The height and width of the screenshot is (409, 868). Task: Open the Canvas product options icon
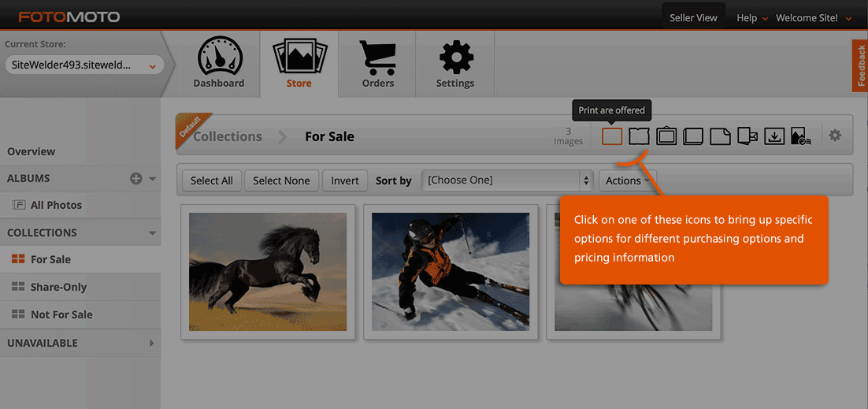pos(639,136)
